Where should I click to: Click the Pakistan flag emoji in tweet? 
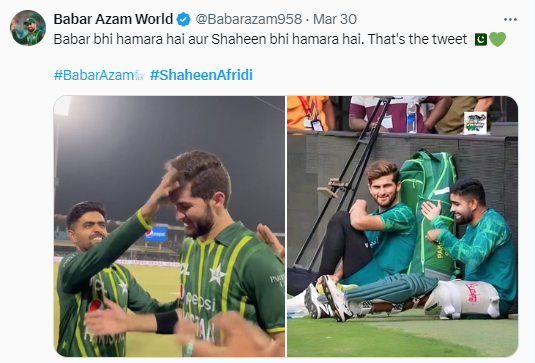[x=480, y=39]
